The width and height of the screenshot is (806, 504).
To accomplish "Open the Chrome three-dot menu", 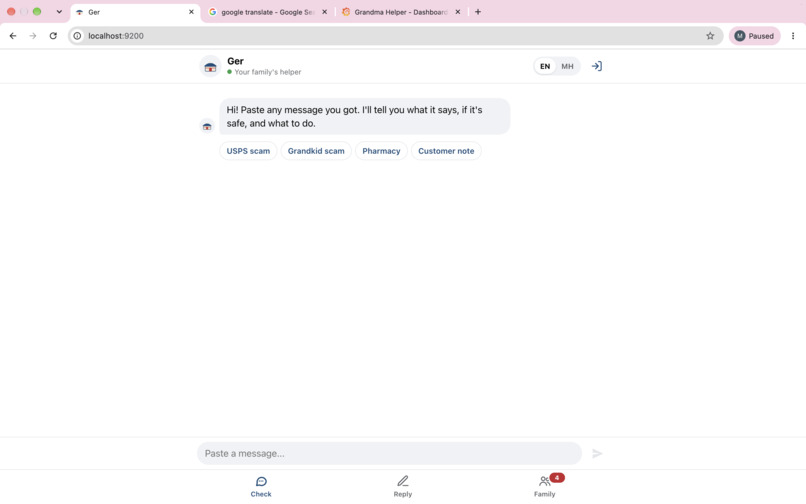I will click(x=793, y=36).
